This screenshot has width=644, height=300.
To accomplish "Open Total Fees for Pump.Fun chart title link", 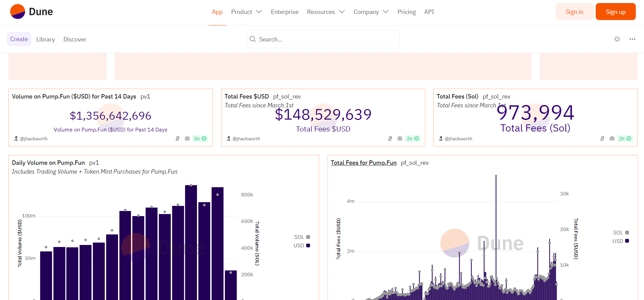I will pyautogui.click(x=364, y=163).
